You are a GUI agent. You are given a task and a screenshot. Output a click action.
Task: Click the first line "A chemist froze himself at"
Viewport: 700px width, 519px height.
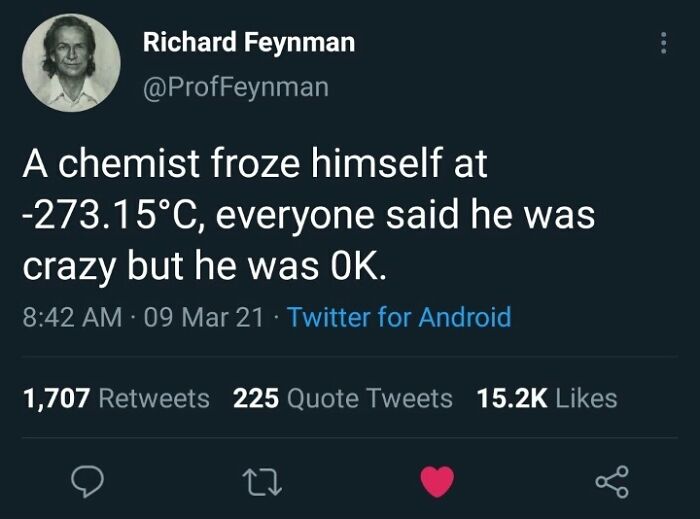255,164
